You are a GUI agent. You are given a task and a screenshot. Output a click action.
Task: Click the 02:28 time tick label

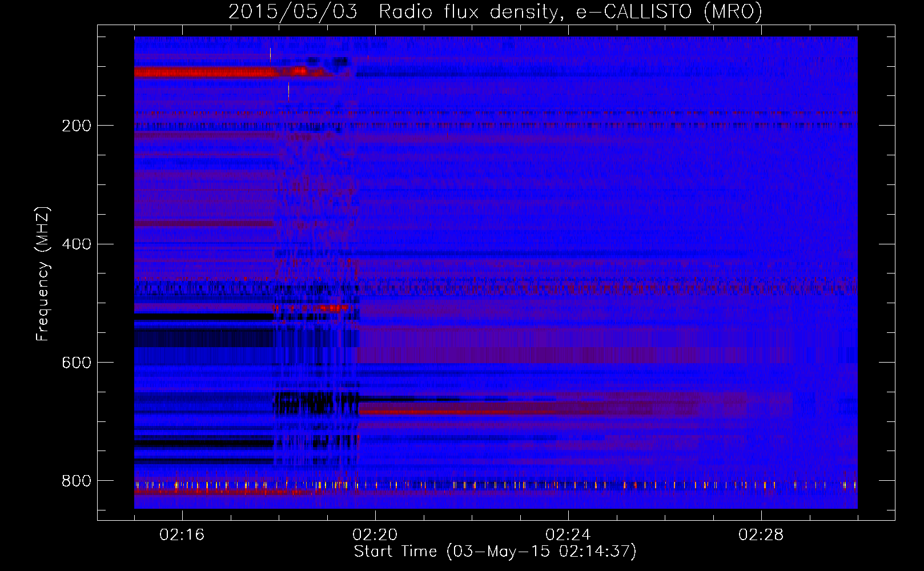pyautogui.click(x=761, y=534)
